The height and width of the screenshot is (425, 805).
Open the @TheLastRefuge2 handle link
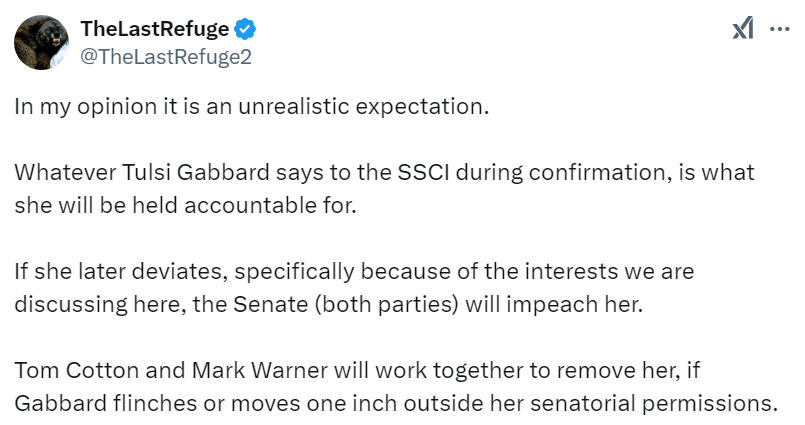tap(165, 56)
